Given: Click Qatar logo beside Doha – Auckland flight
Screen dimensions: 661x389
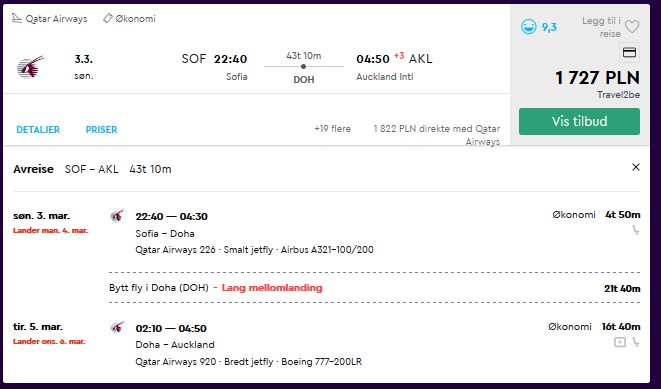Looking at the screenshot, I should point(117,327).
